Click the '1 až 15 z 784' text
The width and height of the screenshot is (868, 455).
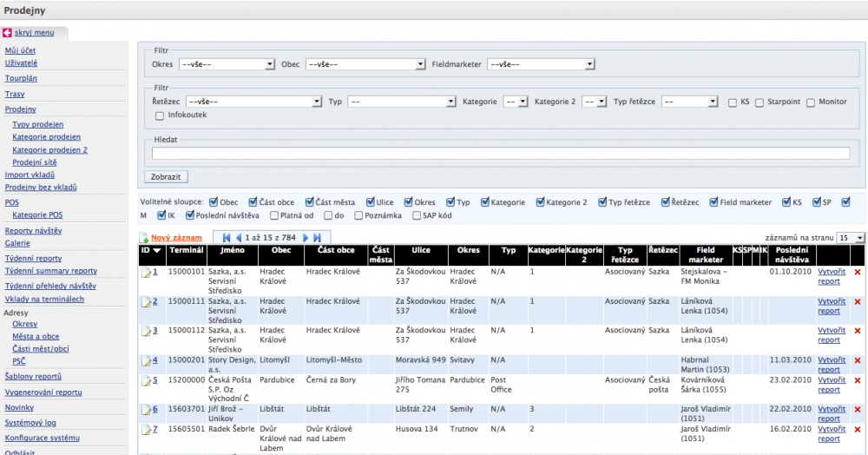point(271,238)
